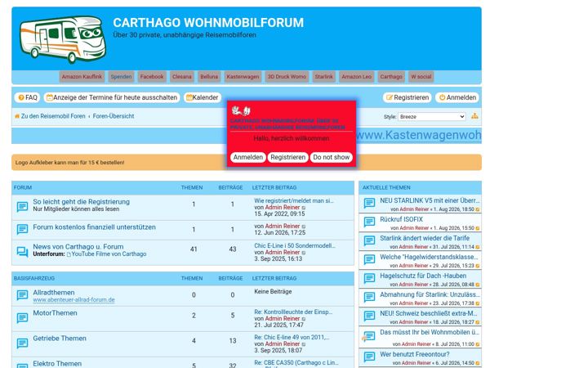Open latest post Wie registriert/meldet man si…
Viewport: 588px width, 368px height.
(x=294, y=201)
